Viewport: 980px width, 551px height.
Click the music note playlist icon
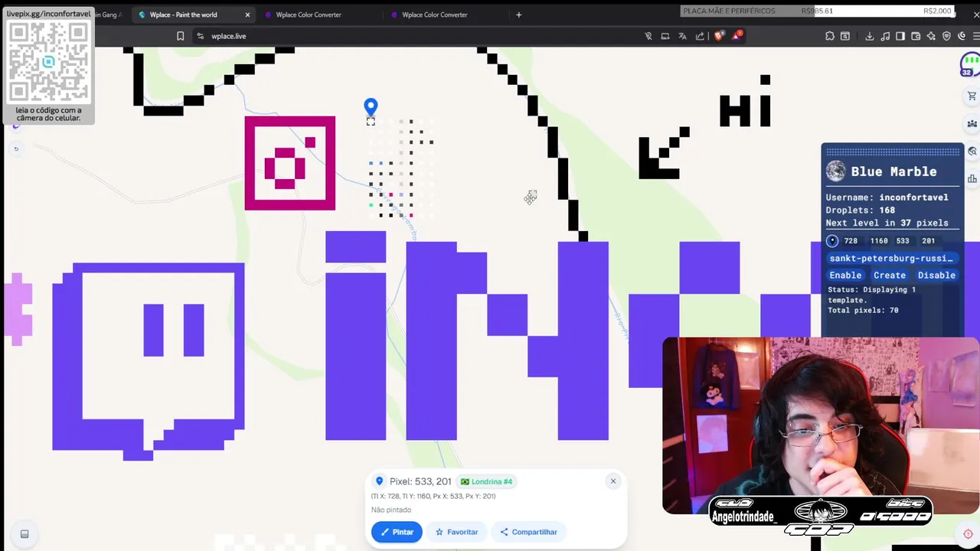[x=885, y=36]
